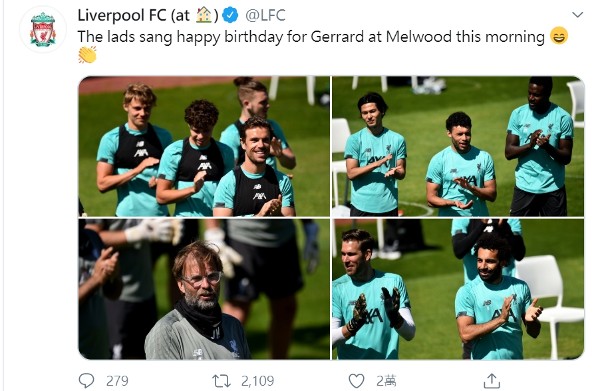Open top-right photo of three clapping players
Viewport: 600px width, 391px height.
point(458,147)
